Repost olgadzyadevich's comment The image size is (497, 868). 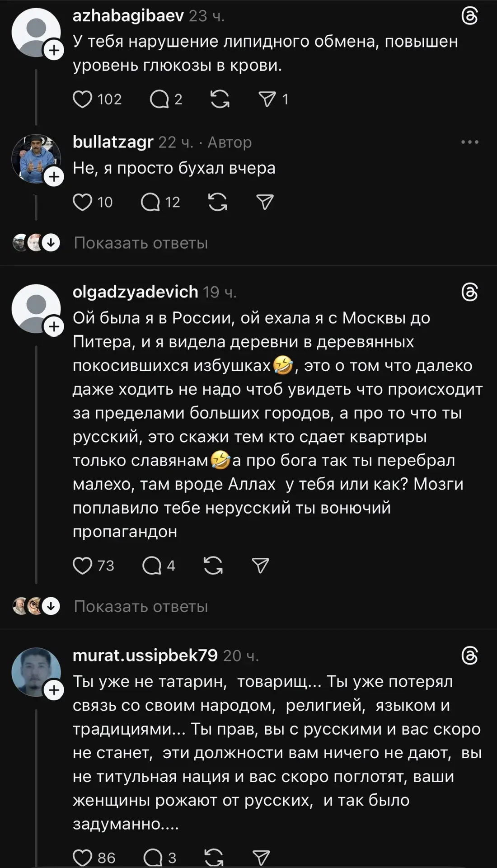point(213,566)
